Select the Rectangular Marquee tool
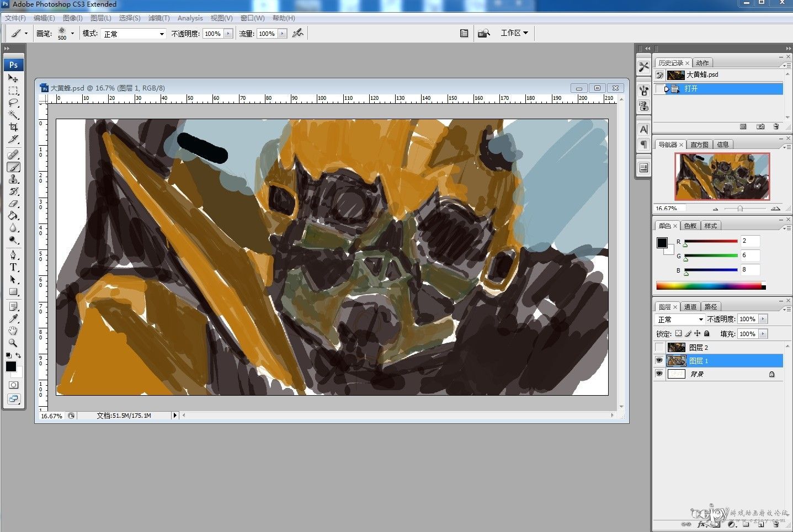The height and width of the screenshot is (532, 793). click(13, 91)
